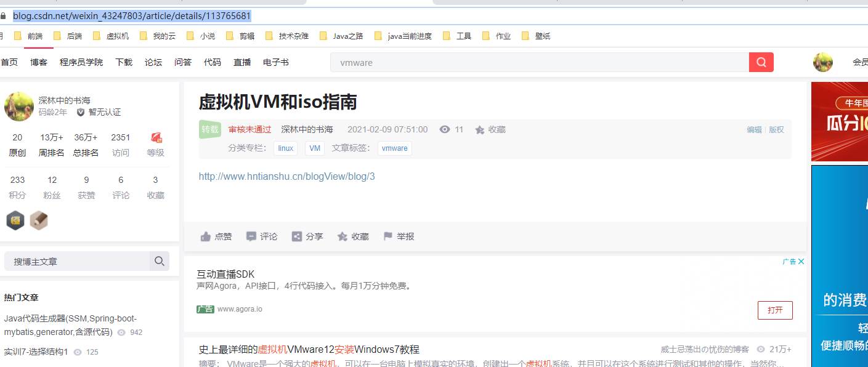Follow the hntianshu.cn blog link in the article
Viewport: 868px width, 367px height.
[x=286, y=176]
